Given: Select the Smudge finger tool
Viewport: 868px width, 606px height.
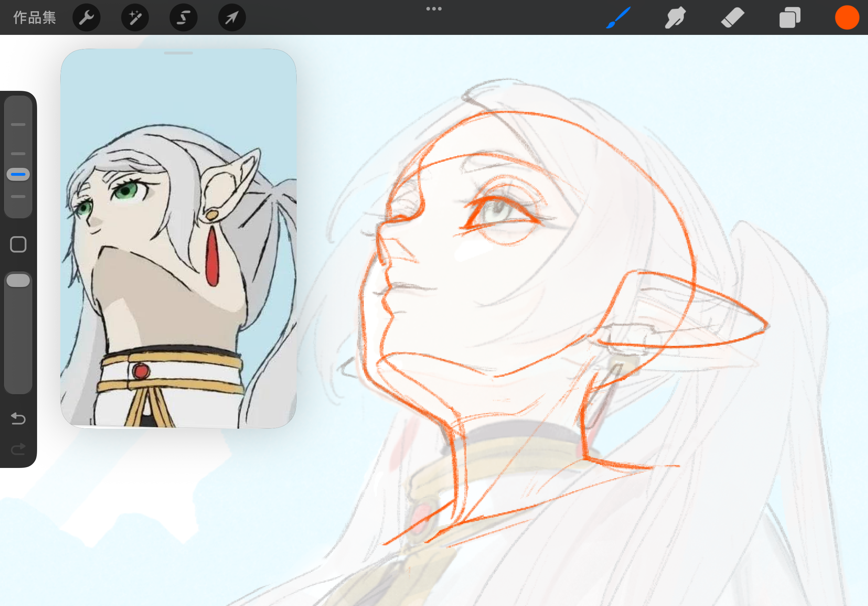Looking at the screenshot, I should click(675, 18).
